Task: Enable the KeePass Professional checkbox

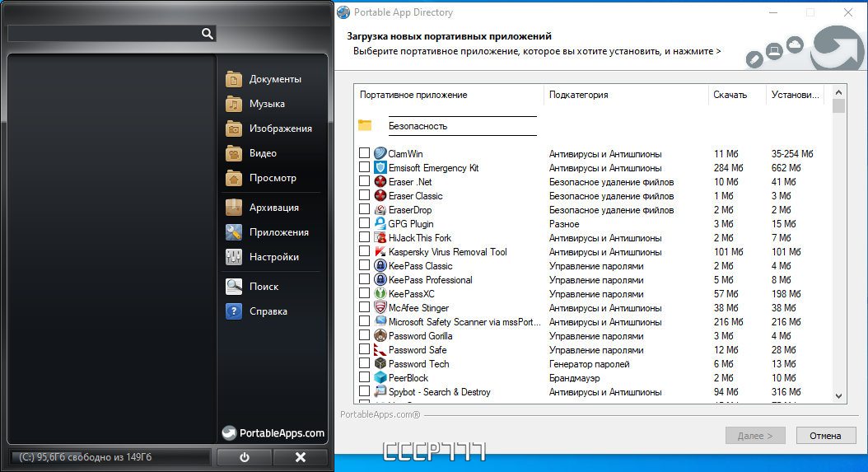Action: (x=364, y=278)
